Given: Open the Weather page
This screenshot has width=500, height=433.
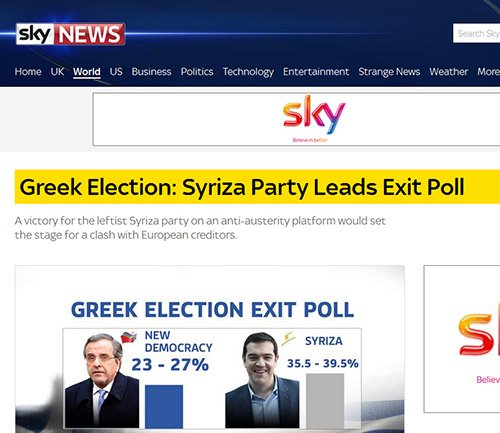Looking at the screenshot, I should point(449,72).
